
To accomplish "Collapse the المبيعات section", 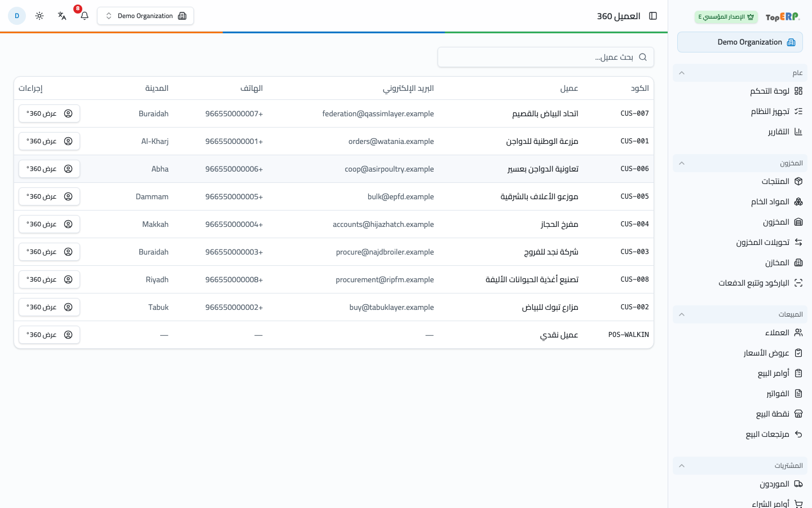I will [x=740, y=314].
